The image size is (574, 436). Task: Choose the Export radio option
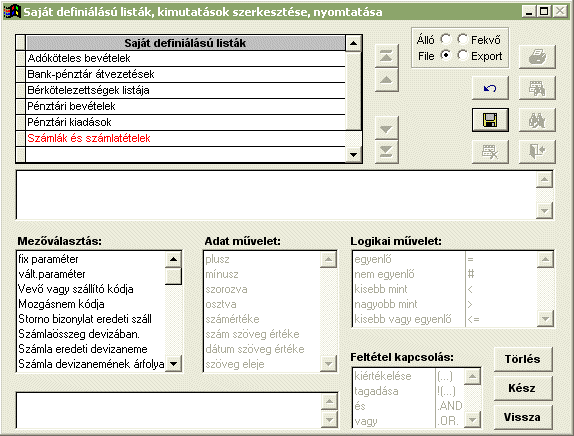click(x=463, y=55)
